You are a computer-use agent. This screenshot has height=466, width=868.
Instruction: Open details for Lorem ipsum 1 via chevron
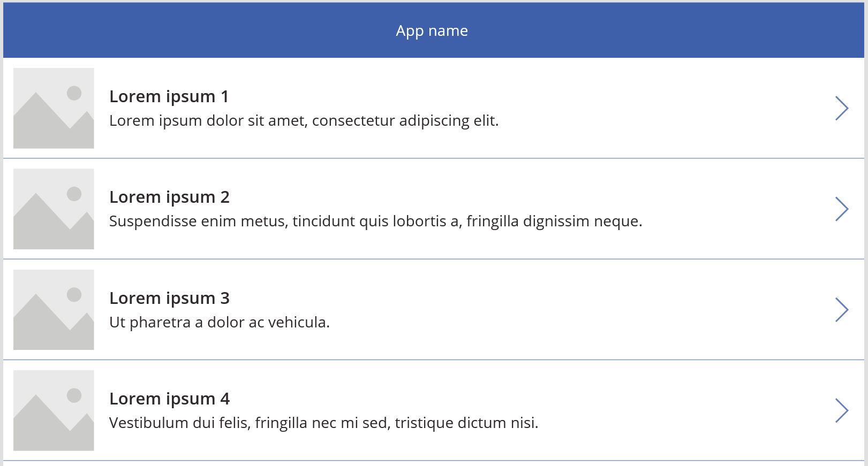(842, 108)
